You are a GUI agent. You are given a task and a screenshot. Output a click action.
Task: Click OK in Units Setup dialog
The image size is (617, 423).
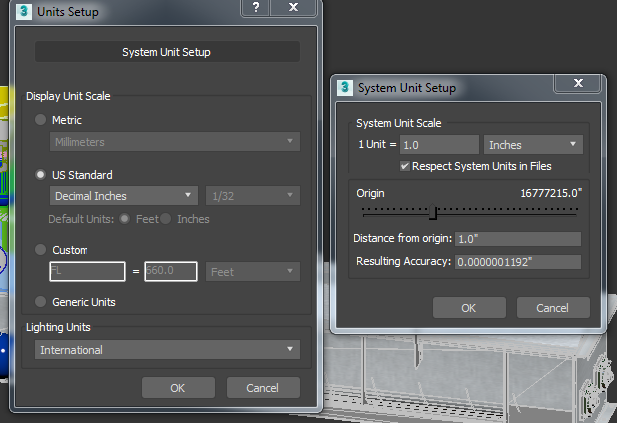click(x=178, y=388)
